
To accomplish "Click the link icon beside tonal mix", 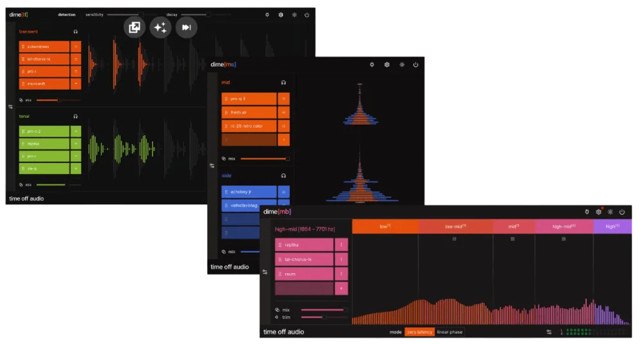I will (x=21, y=184).
